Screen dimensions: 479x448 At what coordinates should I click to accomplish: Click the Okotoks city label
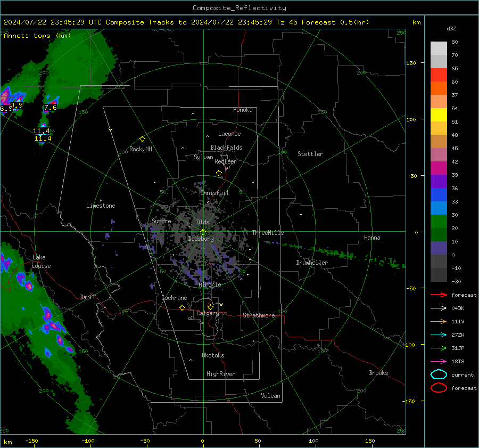pyautogui.click(x=213, y=355)
